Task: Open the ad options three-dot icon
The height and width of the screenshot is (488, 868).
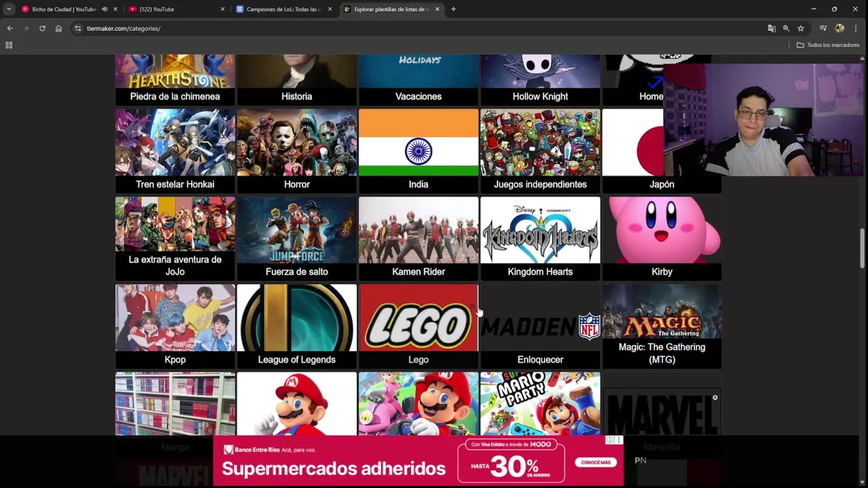Action: click(618, 441)
